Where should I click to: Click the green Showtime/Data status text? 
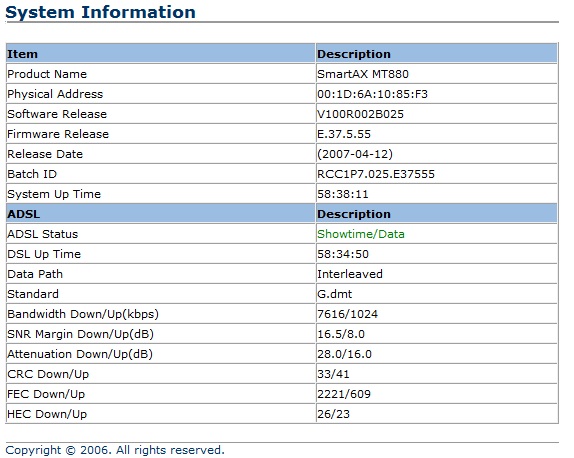(x=361, y=234)
